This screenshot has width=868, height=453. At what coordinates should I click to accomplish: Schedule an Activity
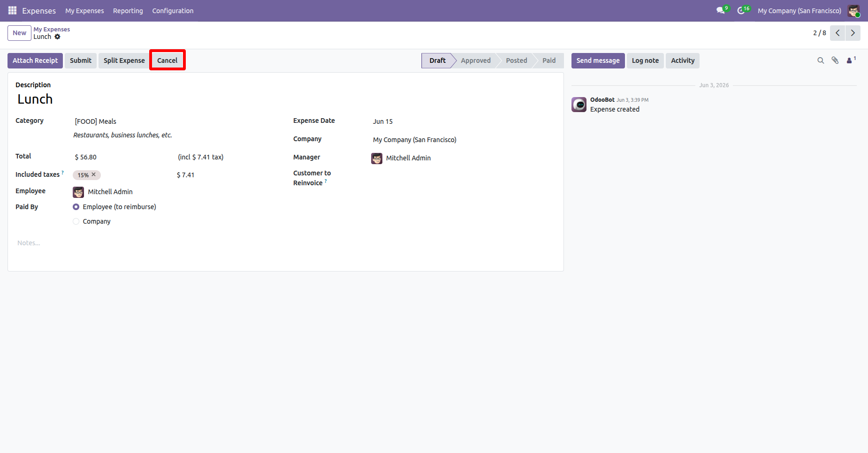pos(683,60)
